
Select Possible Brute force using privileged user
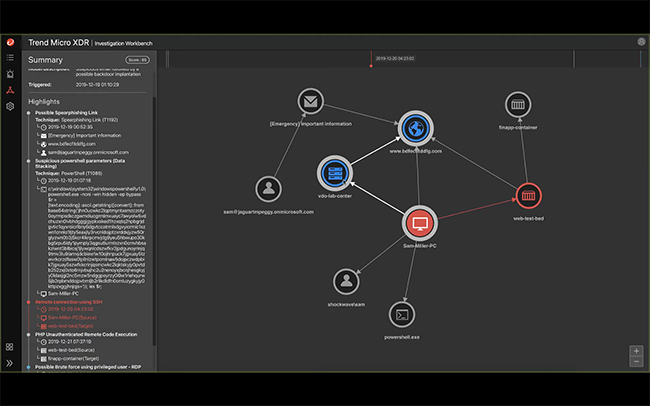click(88, 367)
